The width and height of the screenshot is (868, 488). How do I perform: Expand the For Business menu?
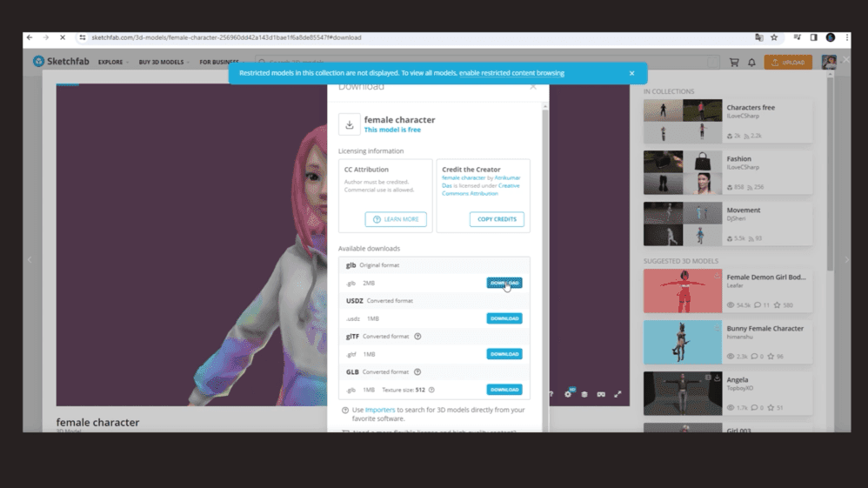[221, 62]
